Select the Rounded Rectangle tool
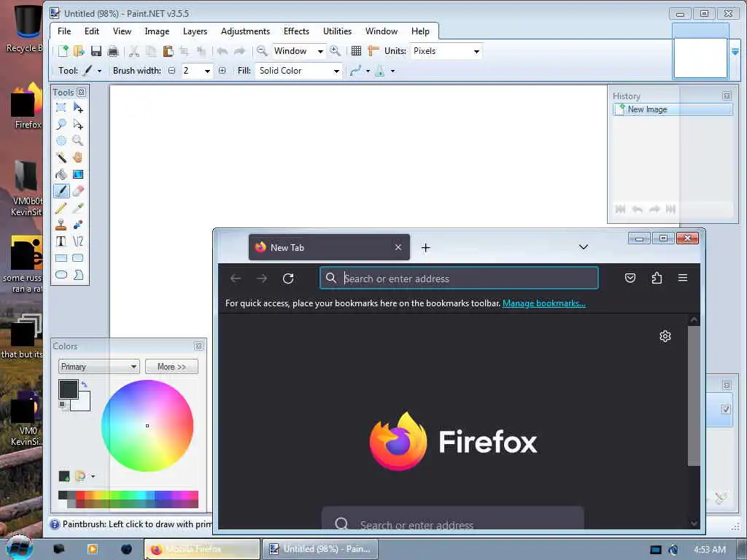This screenshot has height=560, width=747. tap(78, 258)
